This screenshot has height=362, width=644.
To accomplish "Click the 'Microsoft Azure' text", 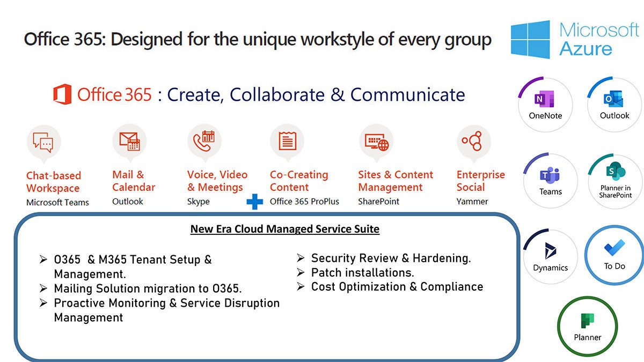I will pyautogui.click(x=599, y=39).
